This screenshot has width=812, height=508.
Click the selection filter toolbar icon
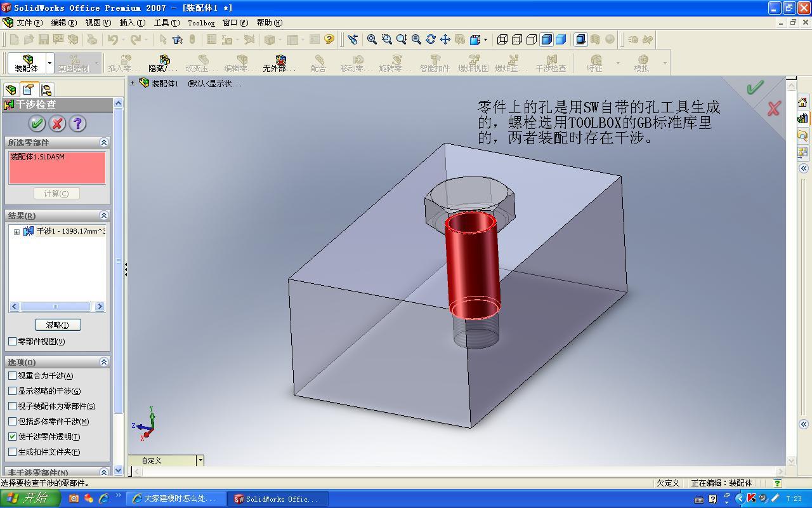pyautogui.click(x=177, y=39)
